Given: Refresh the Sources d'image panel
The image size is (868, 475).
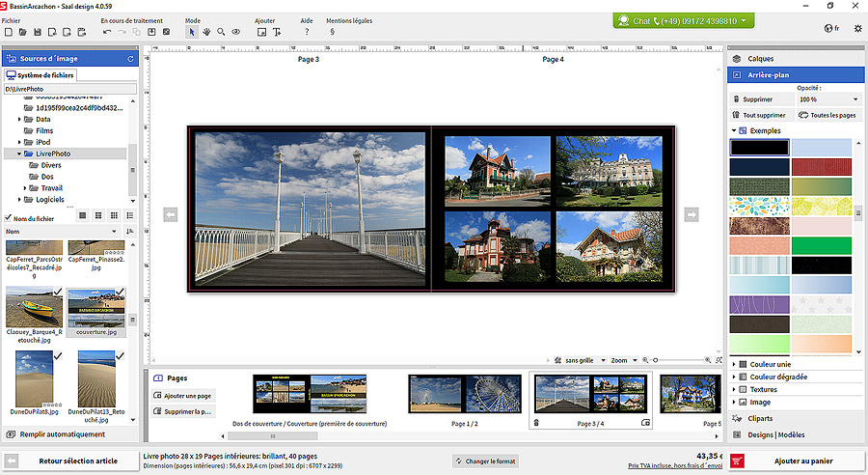Looking at the screenshot, I should point(131,59).
